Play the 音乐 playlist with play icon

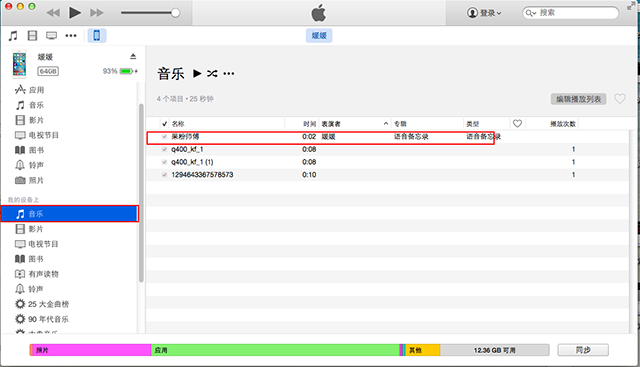197,73
